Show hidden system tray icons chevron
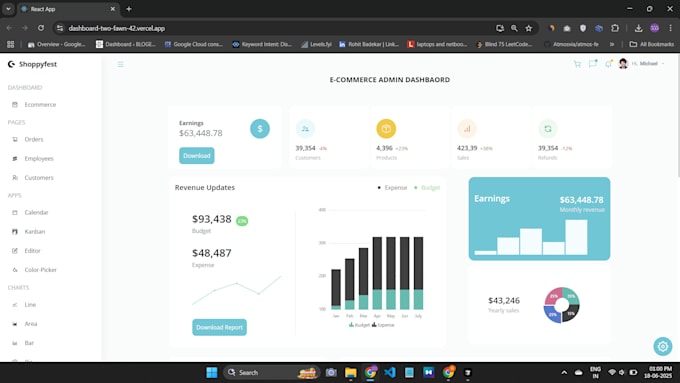This screenshot has height=383, width=680. point(564,372)
